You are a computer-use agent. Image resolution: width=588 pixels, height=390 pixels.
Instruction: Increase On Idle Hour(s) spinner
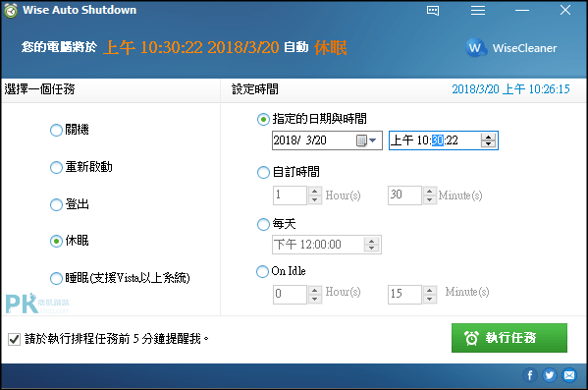315,290
